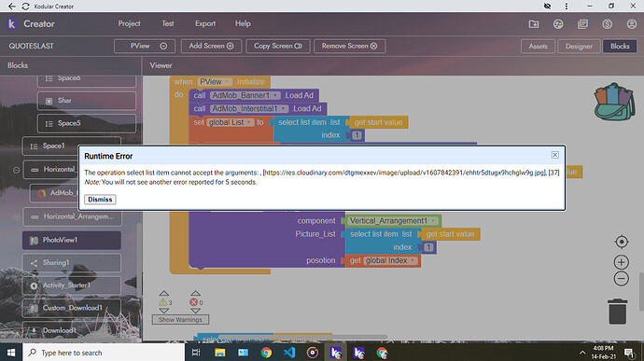Collapse the Horizontal_Arrangem... tree node
The width and height of the screenshot is (644, 361).
[17, 216]
